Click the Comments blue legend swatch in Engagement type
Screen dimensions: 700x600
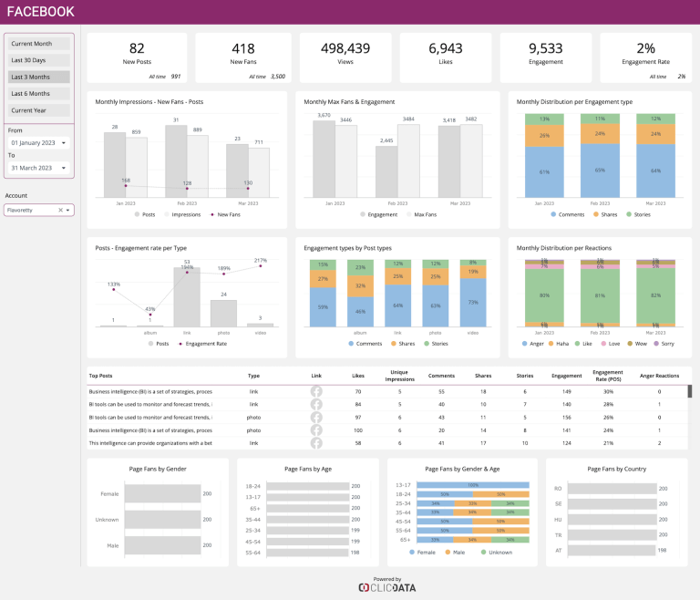(553, 214)
